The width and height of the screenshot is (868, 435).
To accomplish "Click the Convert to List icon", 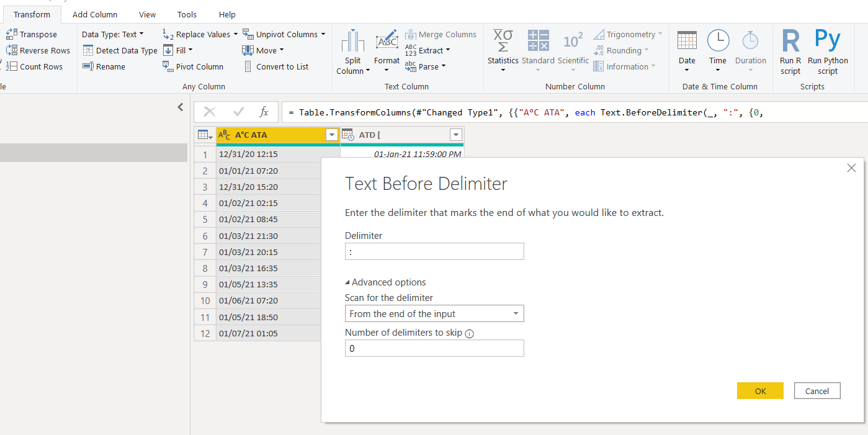I will (248, 66).
